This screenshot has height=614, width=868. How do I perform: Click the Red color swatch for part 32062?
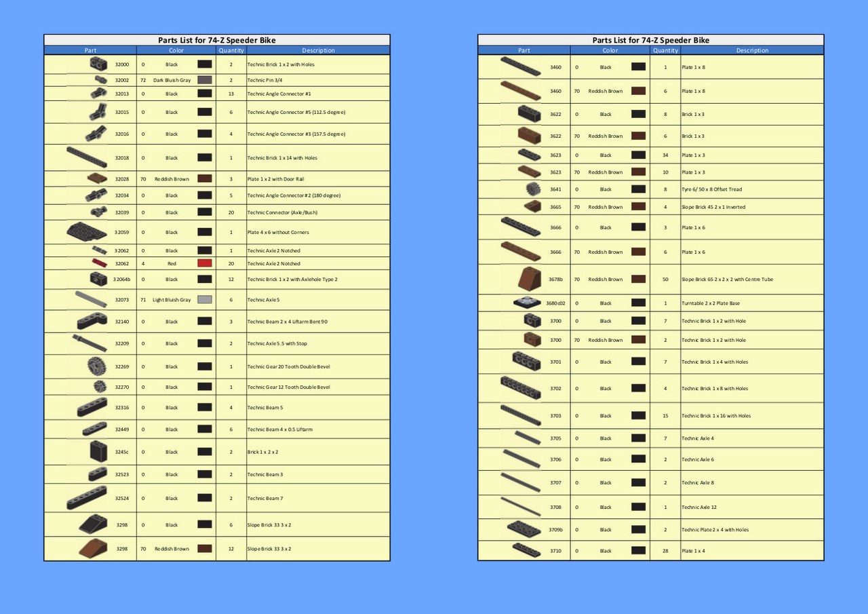click(205, 263)
